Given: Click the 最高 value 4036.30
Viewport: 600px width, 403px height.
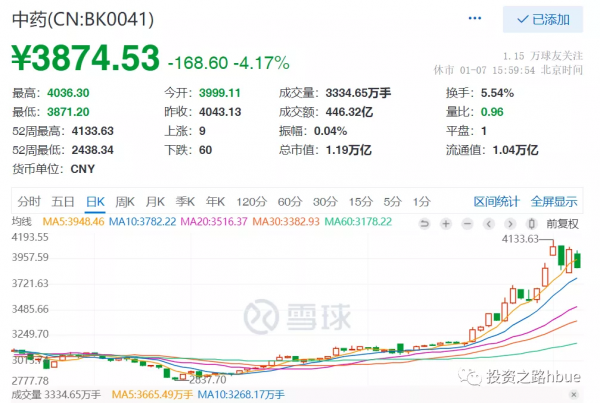Looking at the screenshot, I should click(68, 93).
